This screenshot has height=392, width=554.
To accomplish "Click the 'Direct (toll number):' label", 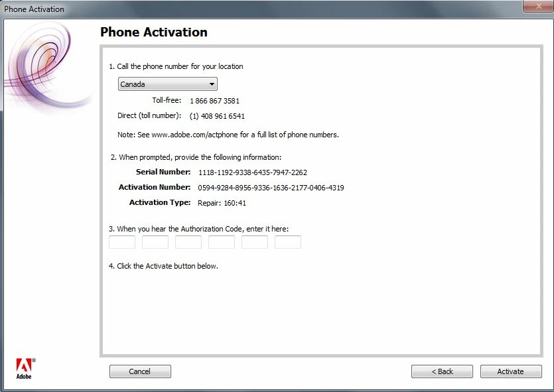I will [149, 115].
